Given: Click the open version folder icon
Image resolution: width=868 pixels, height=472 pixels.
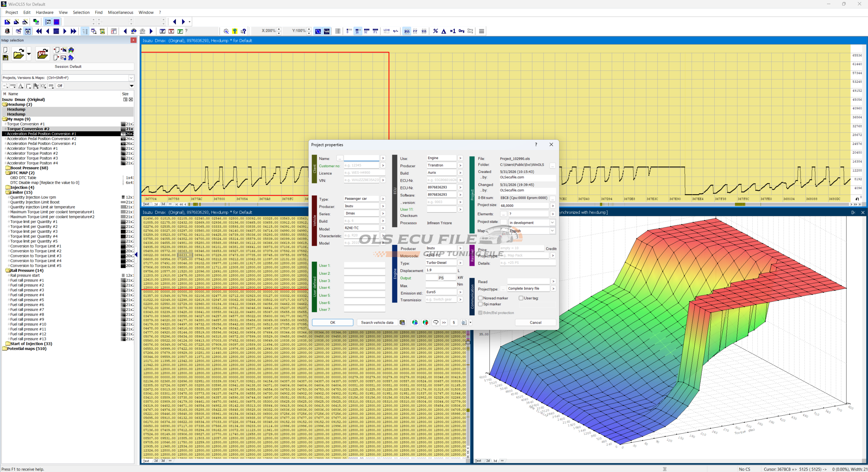Looking at the screenshot, I should pyautogui.click(x=42, y=54).
